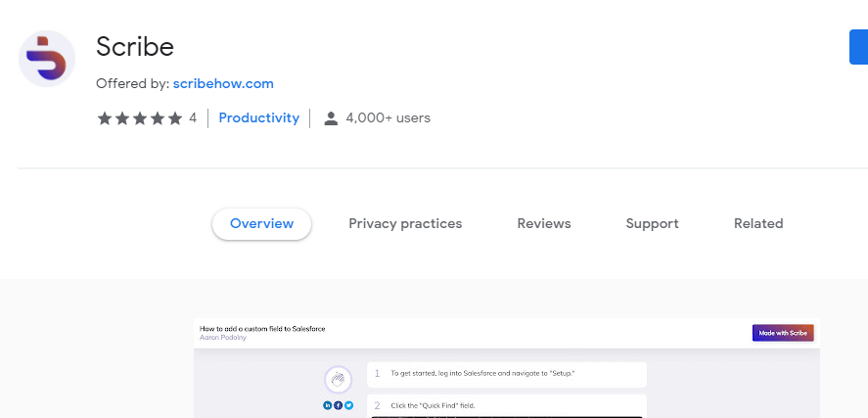Click the clapping hands icon
The height and width of the screenshot is (418, 868).
(339, 380)
